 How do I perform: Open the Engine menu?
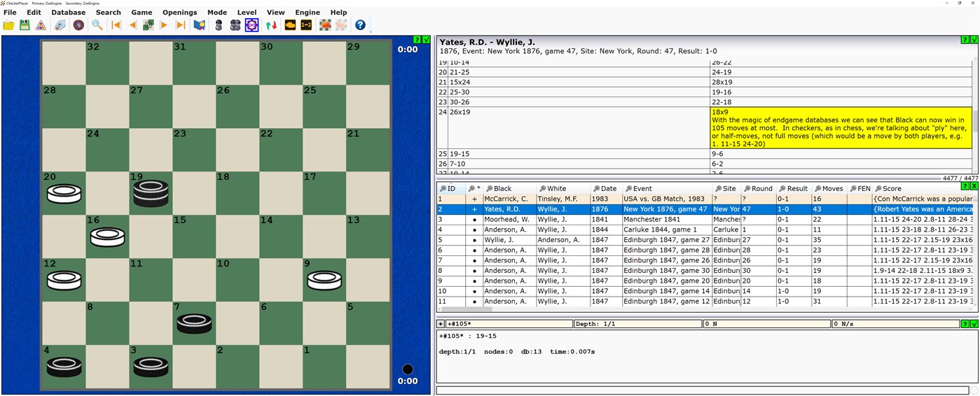tap(308, 12)
